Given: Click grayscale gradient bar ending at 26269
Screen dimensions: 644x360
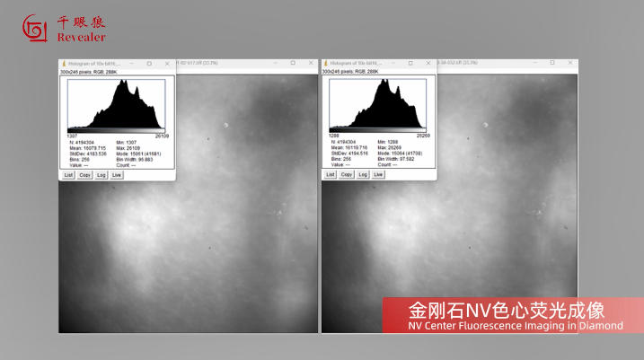Looking at the screenshot, I should (x=378, y=130).
